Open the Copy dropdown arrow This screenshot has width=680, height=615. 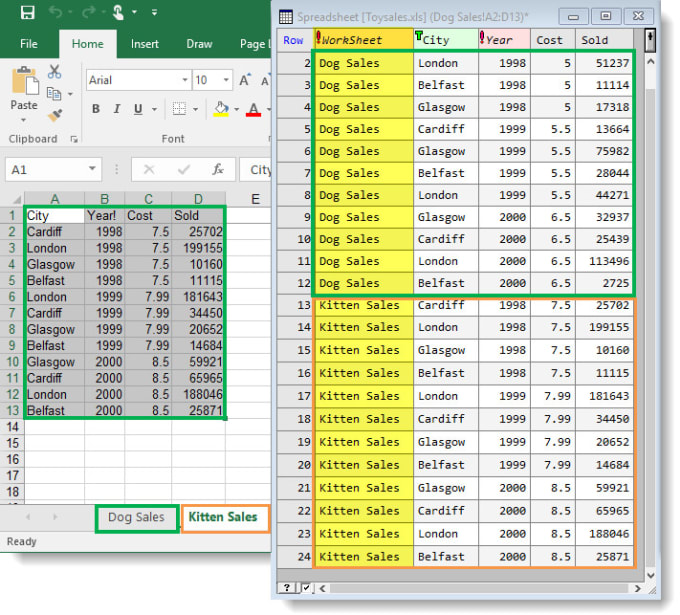click(x=70, y=94)
